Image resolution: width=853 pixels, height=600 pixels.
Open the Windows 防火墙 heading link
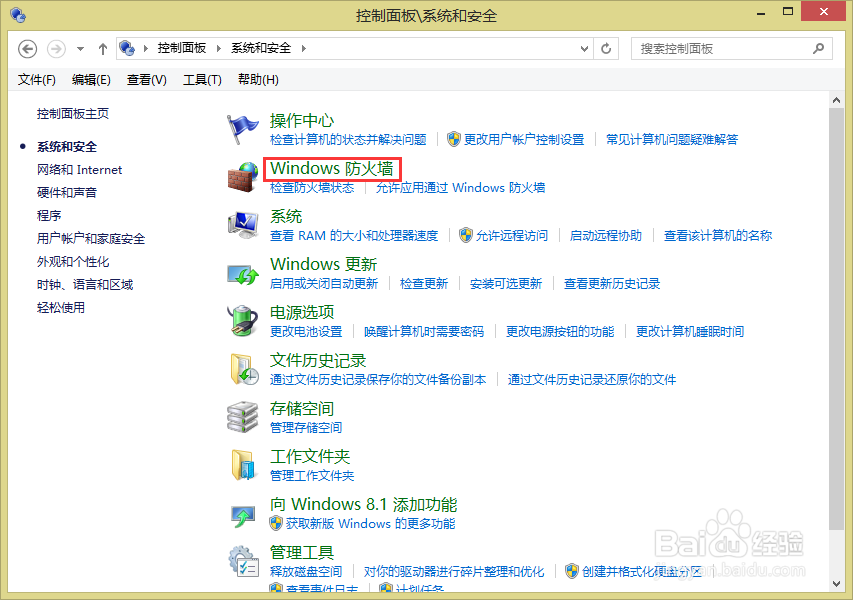(x=332, y=169)
